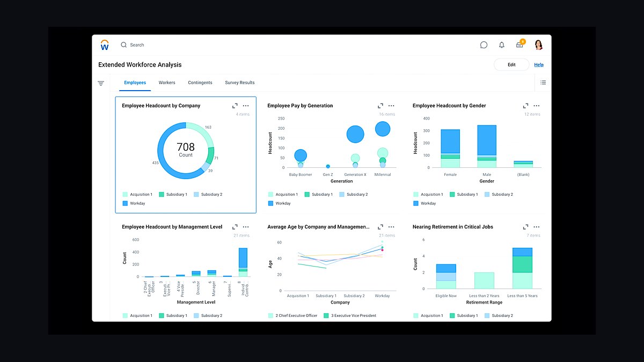Switch to the Survey Results tab
The width and height of the screenshot is (644, 362).
click(x=240, y=83)
